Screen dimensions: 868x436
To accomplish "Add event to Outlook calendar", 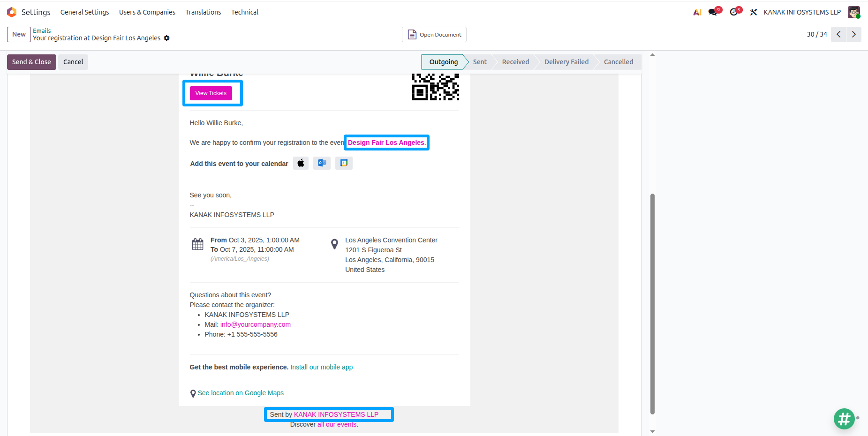I will coord(322,163).
